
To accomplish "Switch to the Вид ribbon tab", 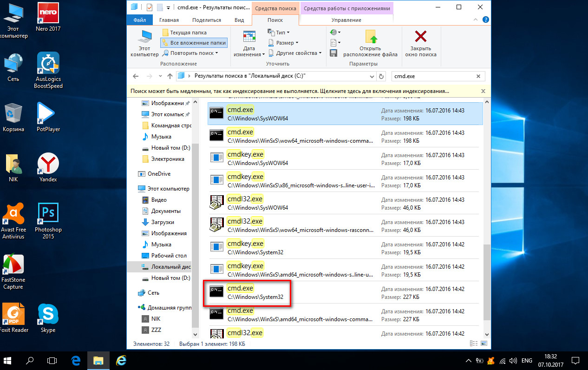I will [239, 20].
